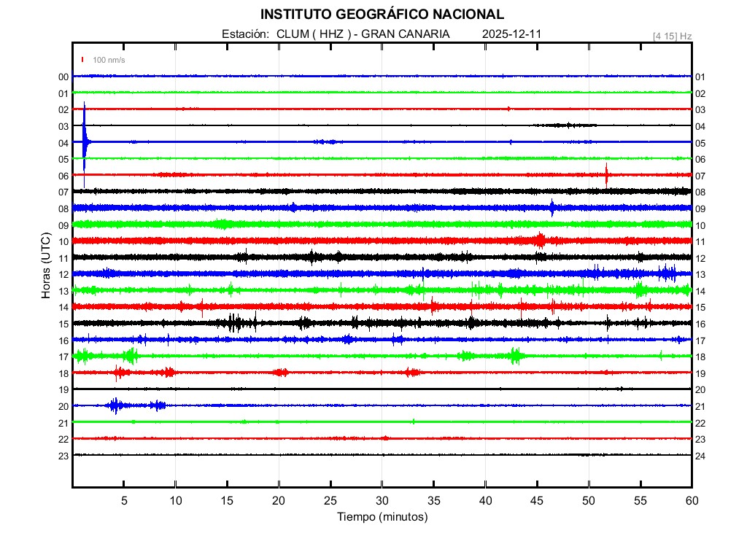The width and height of the screenshot is (747, 560).
Task: Click the Tiempo (minutos) axis label
Action: pos(382,517)
